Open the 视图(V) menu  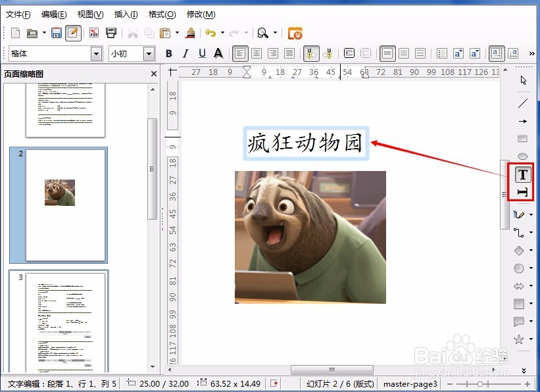click(x=90, y=14)
